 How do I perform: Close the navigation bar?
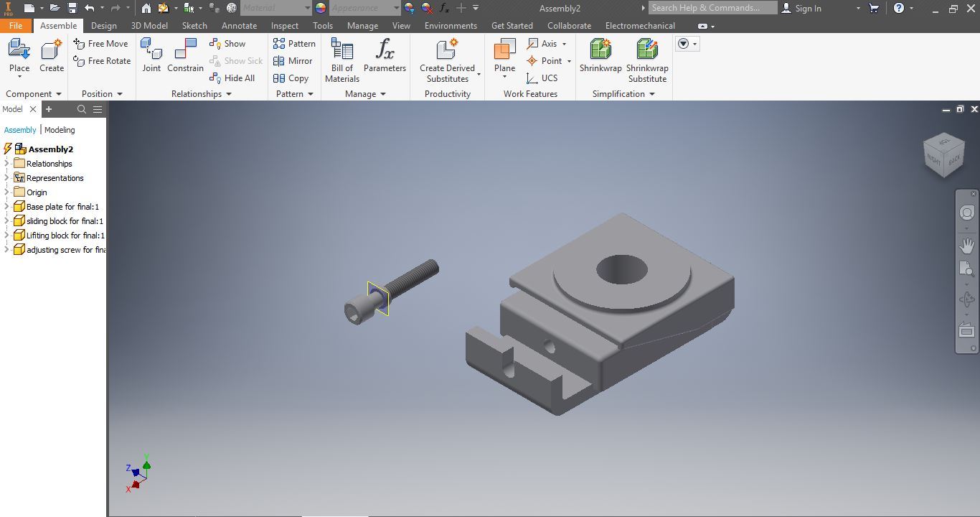[974, 194]
